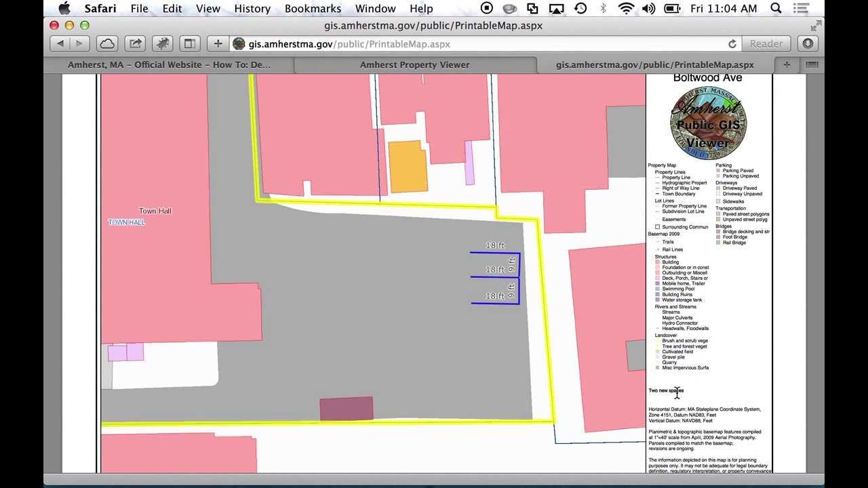
Task: Open the File menu
Action: pos(139,8)
